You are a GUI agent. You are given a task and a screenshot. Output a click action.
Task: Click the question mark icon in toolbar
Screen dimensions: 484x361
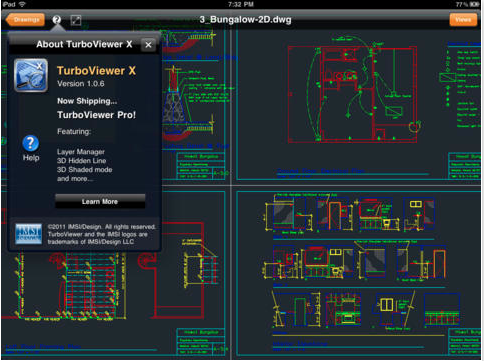pyautogui.click(x=57, y=20)
